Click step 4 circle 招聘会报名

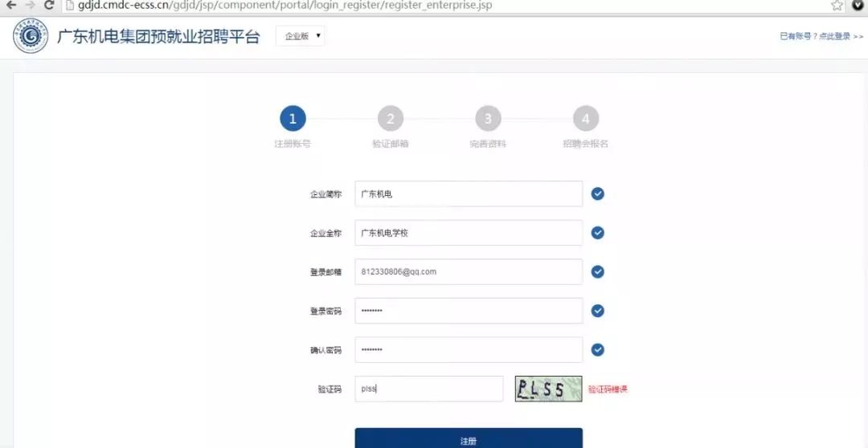click(x=586, y=118)
